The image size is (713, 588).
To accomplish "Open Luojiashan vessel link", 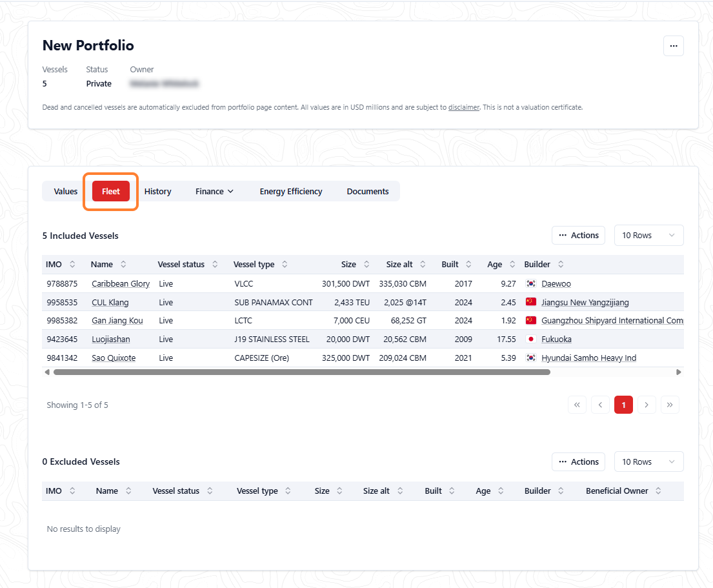I will (111, 340).
